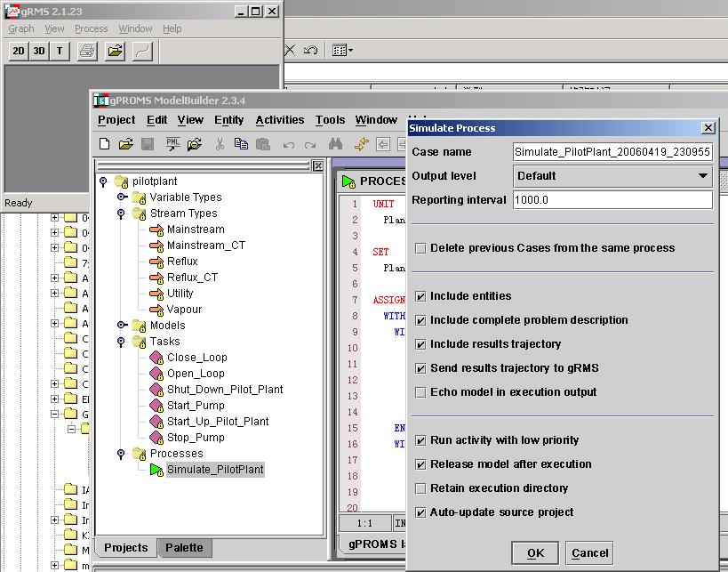Open the Help menu in gRMS window

click(x=172, y=28)
